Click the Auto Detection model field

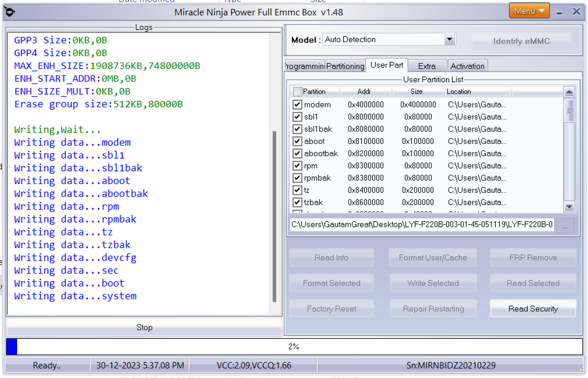pos(383,40)
